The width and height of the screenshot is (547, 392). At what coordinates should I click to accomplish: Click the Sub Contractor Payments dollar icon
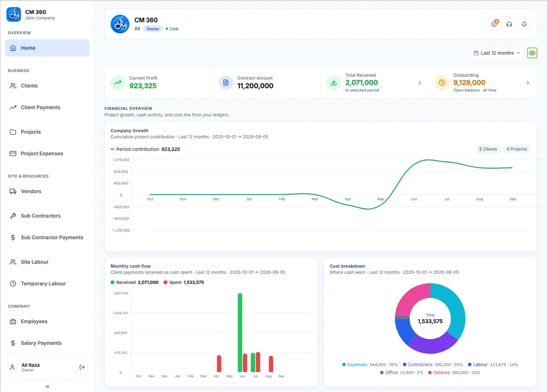(x=13, y=237)
